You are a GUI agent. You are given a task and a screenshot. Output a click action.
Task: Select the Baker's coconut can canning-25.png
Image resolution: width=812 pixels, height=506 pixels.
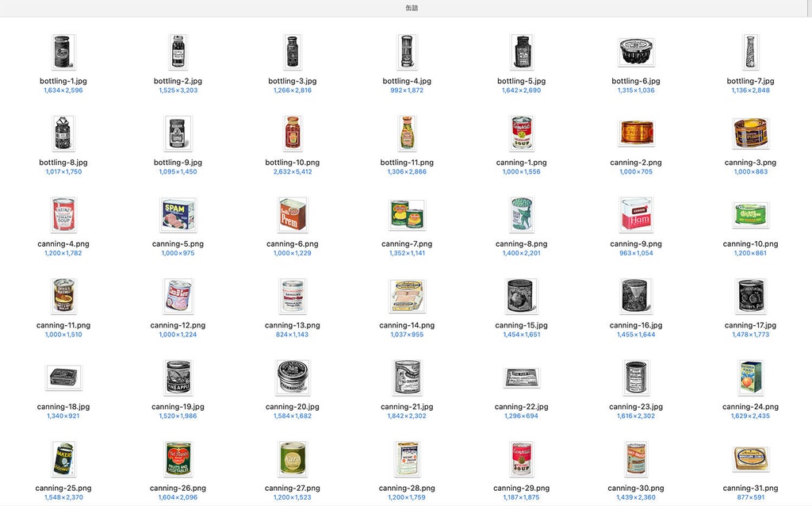tap(63, 459)
